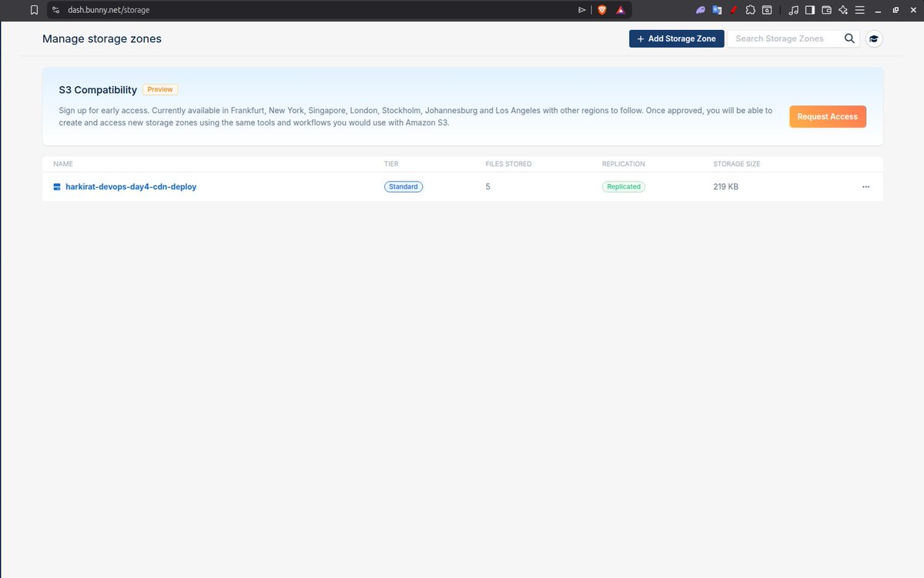Click the Manage storage zones heading
Screen dimensions: 924x578
pyautogui.click(x=102, y=38)
